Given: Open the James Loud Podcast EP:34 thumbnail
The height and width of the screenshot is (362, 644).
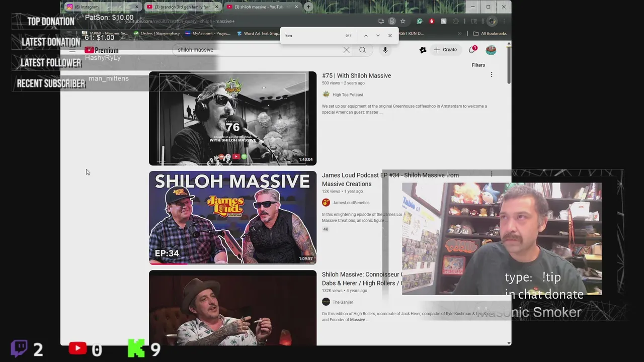Looking at the screenshot, I should (232, 218).
